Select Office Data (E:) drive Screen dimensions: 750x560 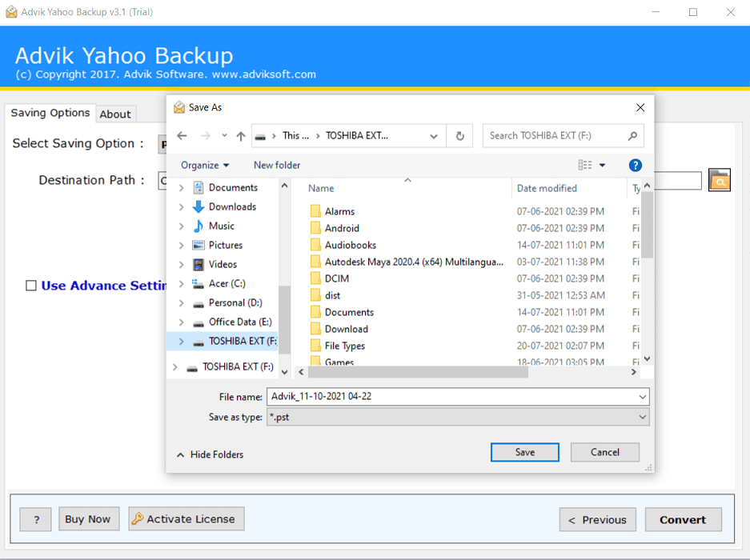(239, 322)
